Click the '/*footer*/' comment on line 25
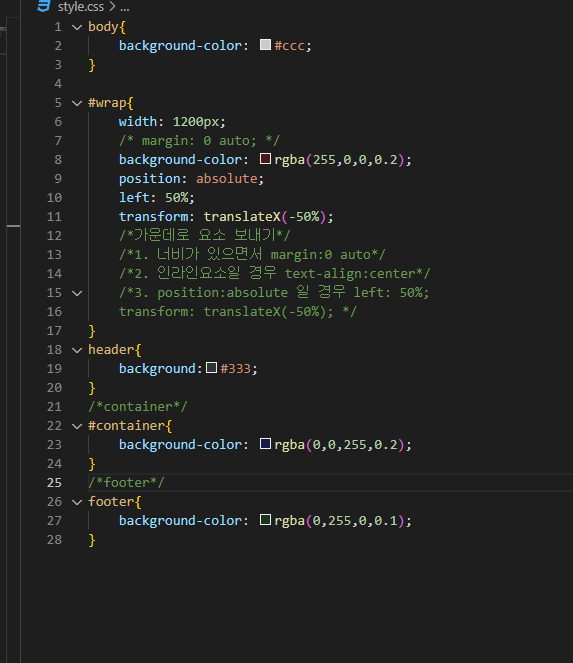The image size is (573, 663). click(x=126, y=483)
